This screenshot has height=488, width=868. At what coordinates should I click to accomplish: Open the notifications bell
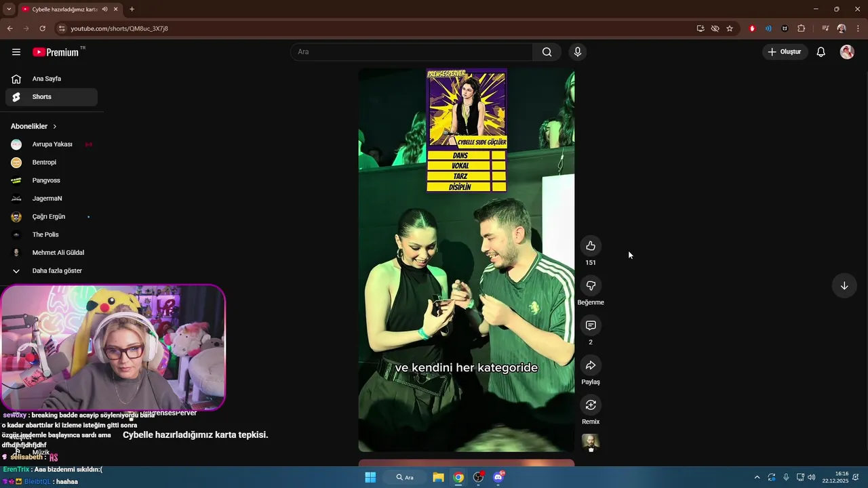pos(821,52)
